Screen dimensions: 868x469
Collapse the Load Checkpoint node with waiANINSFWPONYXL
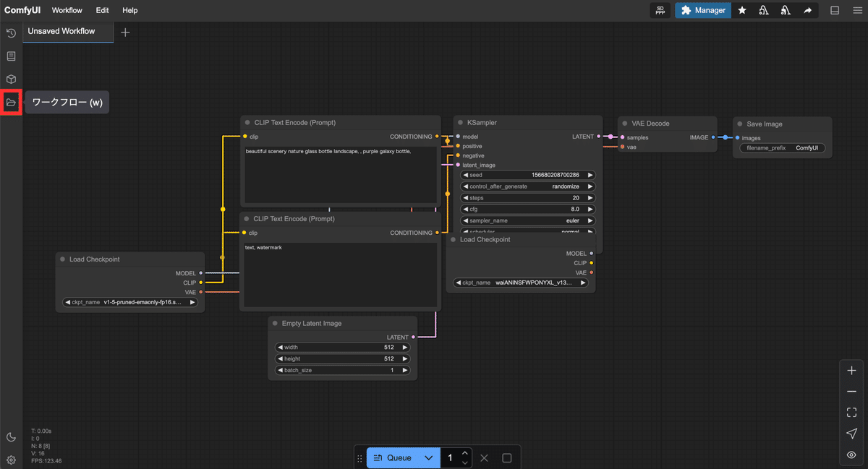point(453,239)
